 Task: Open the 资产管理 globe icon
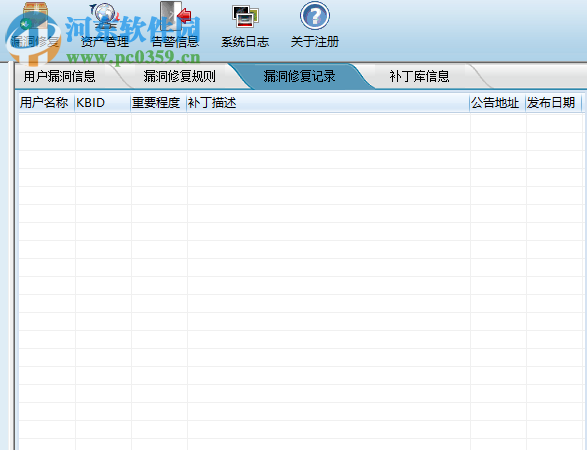105,15
